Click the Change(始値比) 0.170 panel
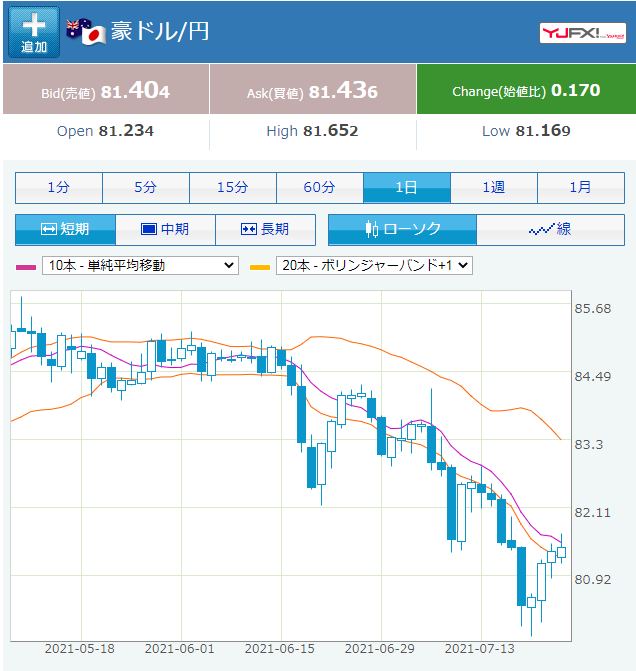 point(526,89)
